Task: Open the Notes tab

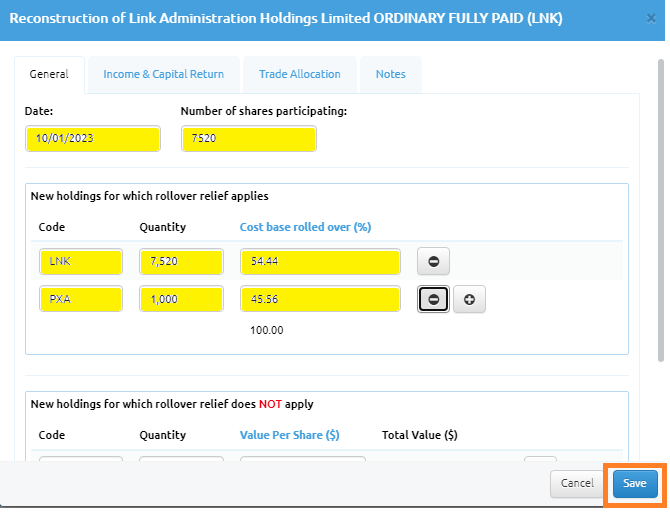Action: pyautogui.click(x=390, y=74)
